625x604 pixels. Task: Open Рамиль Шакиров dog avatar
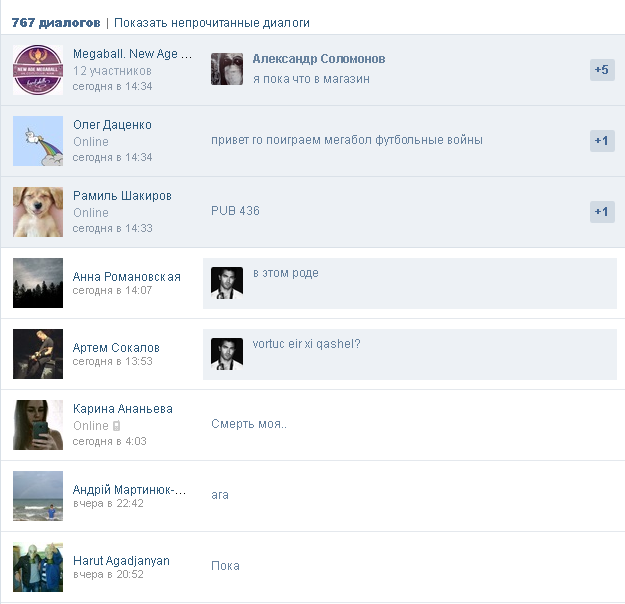(x=38, y=212)
